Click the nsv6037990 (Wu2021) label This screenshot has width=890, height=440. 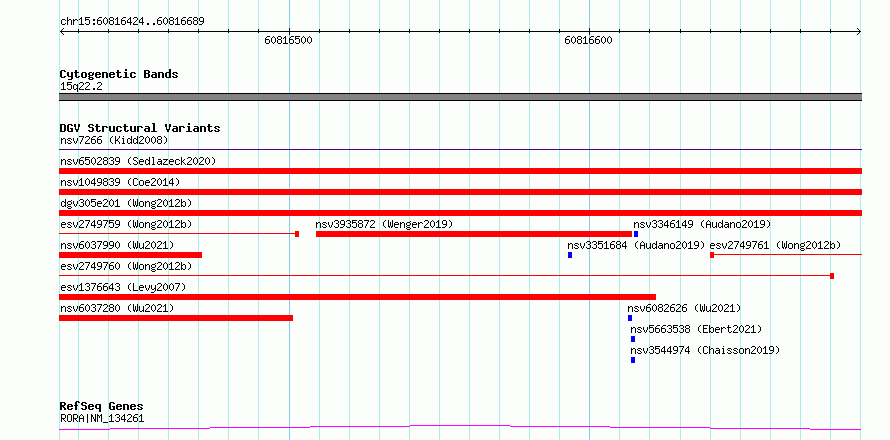(117, 245)
